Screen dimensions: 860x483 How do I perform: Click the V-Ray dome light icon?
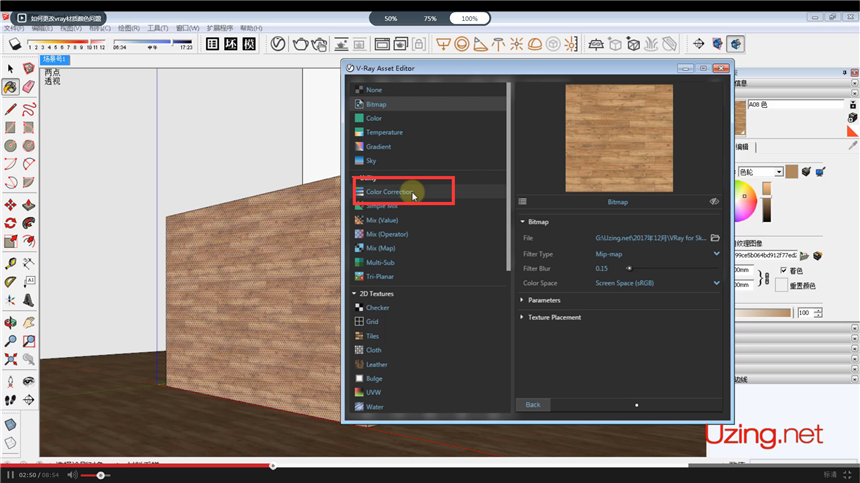click(537, 44)
